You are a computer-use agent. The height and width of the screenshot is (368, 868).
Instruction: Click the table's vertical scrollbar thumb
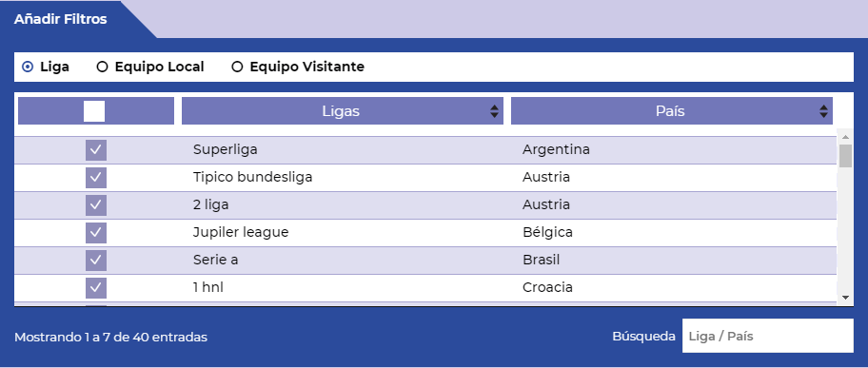845,156
